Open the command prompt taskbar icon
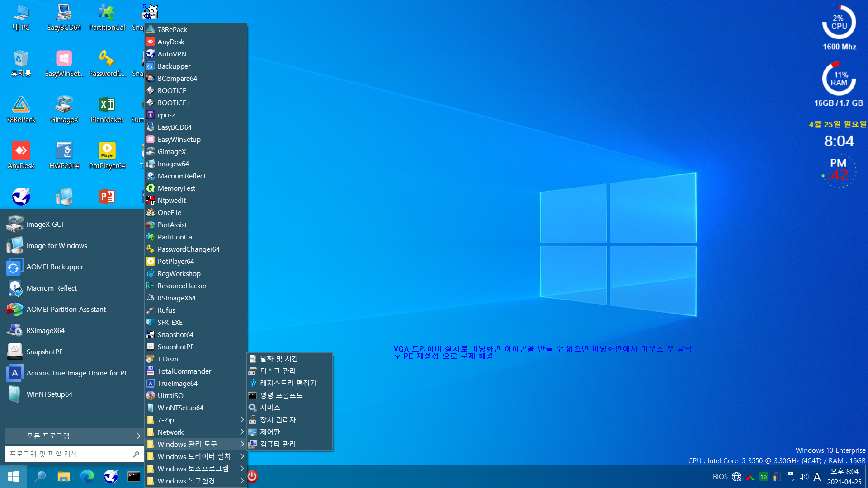The height and width of the screenshot is (488, 868). click(x=133, y=477)
